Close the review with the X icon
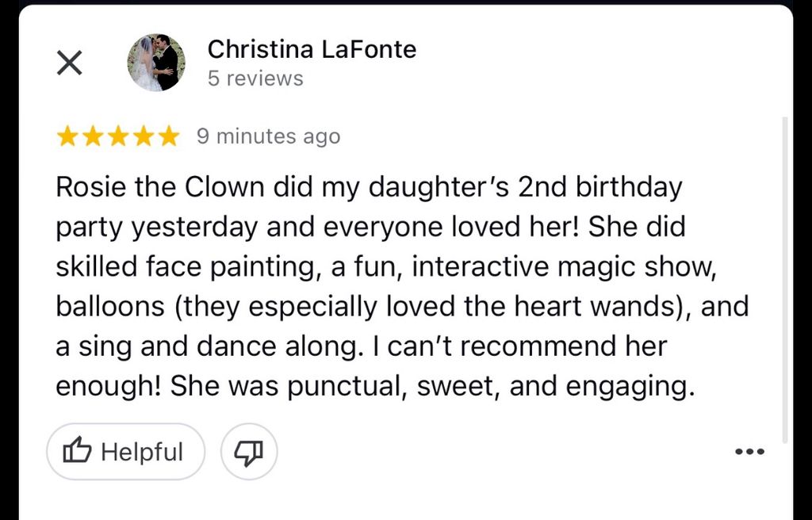 point(70,63)
